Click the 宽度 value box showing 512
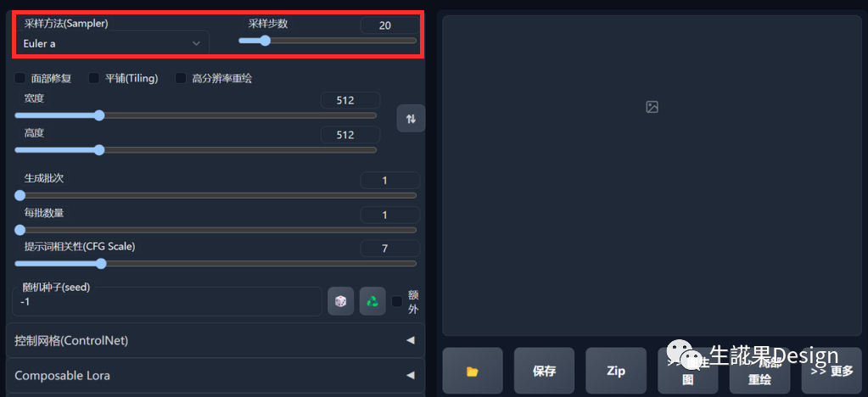Viewport: 868px width, 397px height. coord(350,100)
